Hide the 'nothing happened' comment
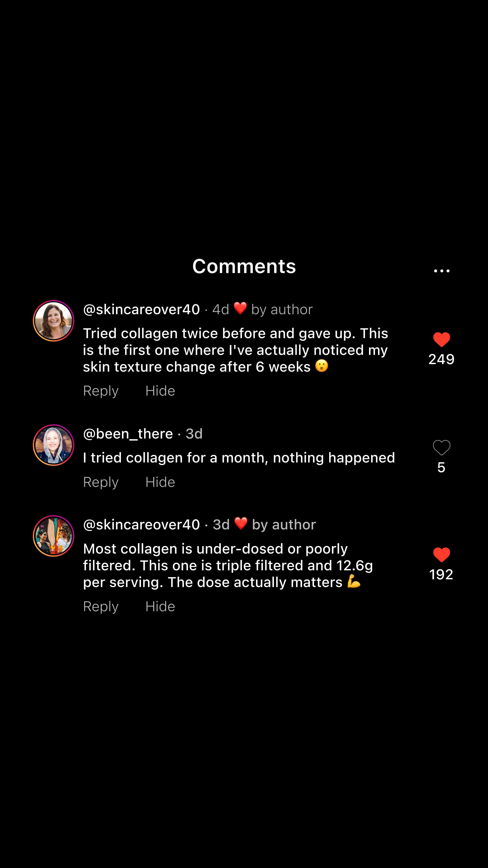 tap(160, 482)
